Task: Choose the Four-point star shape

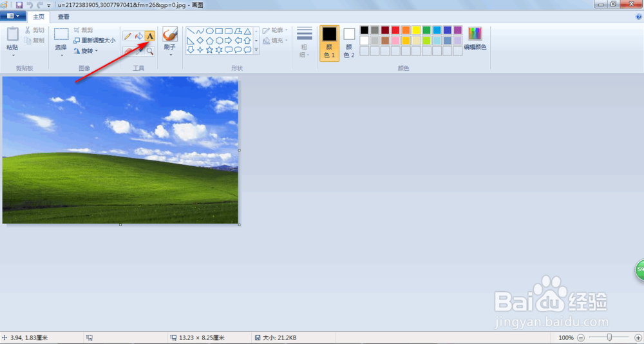Action: (x=200, y=50)
